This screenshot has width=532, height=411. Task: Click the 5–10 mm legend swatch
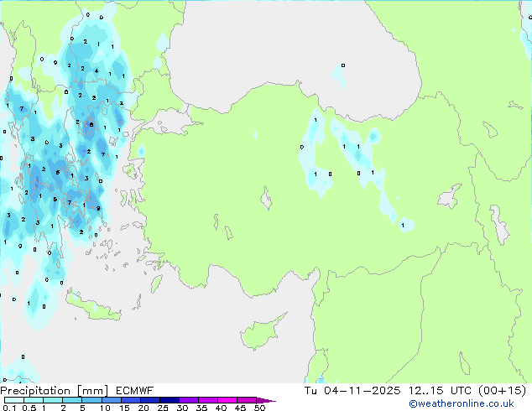click(x=91, y=400)
